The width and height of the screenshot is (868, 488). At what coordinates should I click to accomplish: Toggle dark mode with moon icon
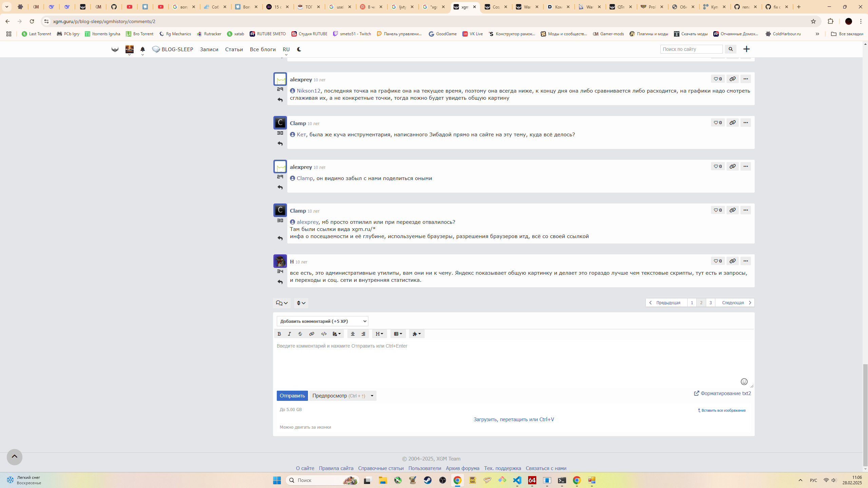[299, 50]
